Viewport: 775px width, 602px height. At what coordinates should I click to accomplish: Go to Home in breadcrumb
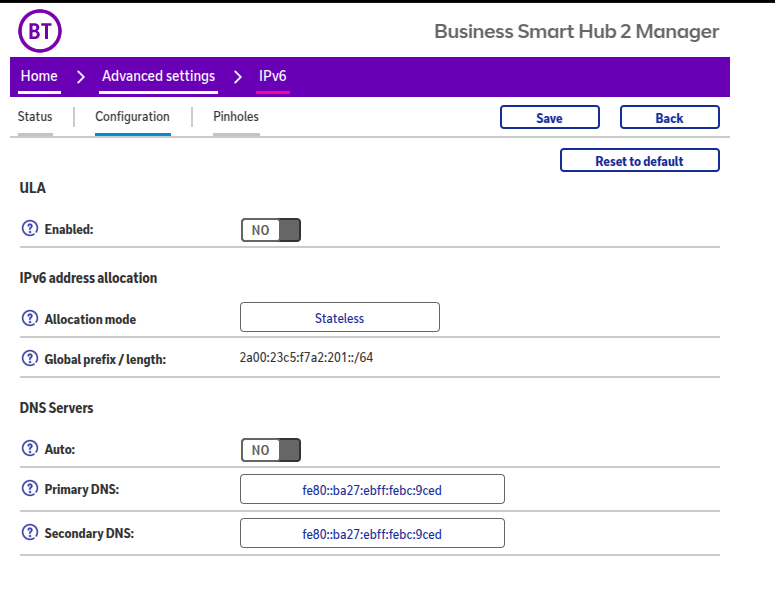tap(39, 76)
